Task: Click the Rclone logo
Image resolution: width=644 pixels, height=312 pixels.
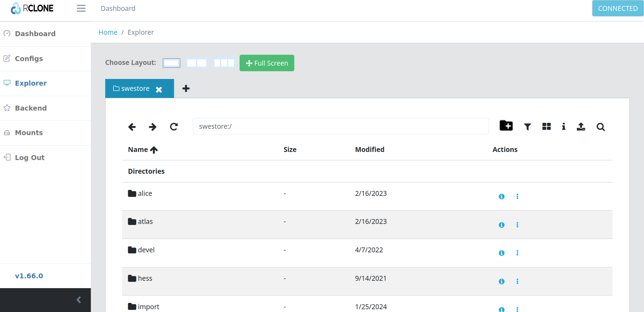Action: click(x=32, y=8)
